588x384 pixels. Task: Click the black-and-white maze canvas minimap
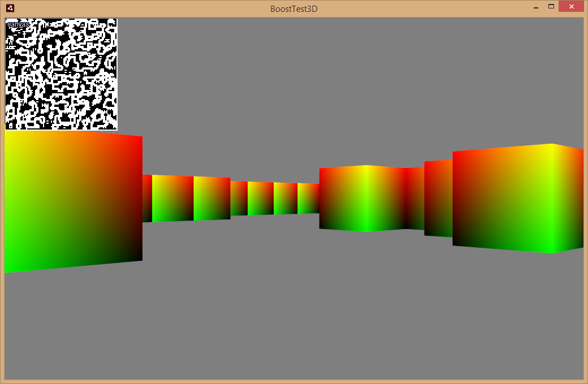click(62, 74)
